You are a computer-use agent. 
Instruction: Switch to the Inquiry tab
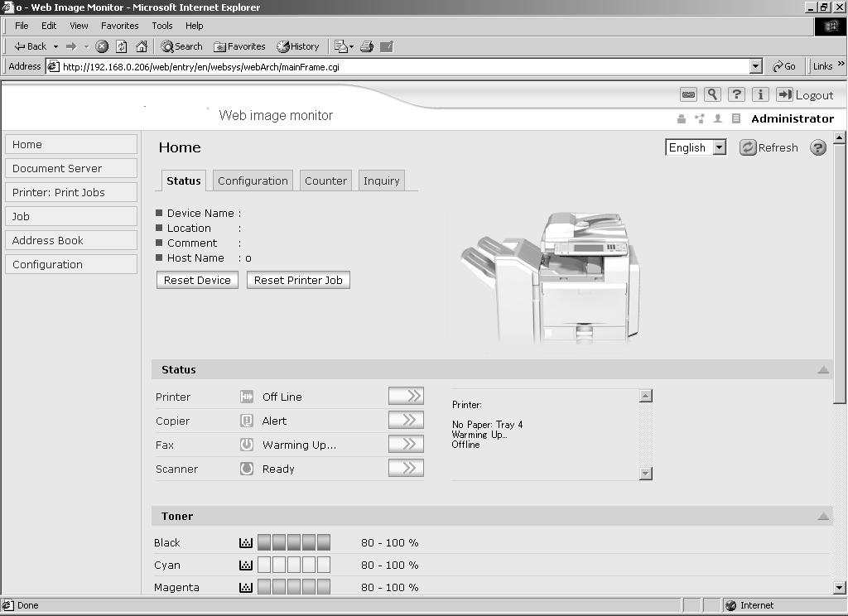(x=381, y=180)
